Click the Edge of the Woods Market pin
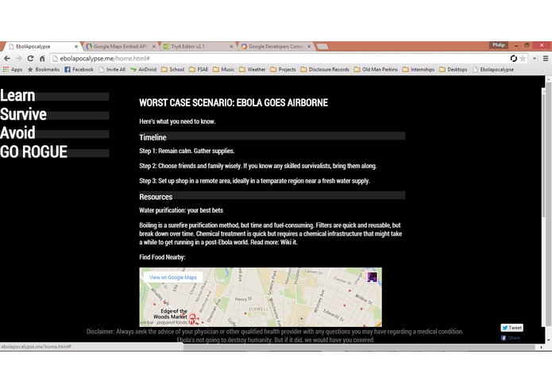The width and height of the screenshot is (552, 392). click(192, 318)
